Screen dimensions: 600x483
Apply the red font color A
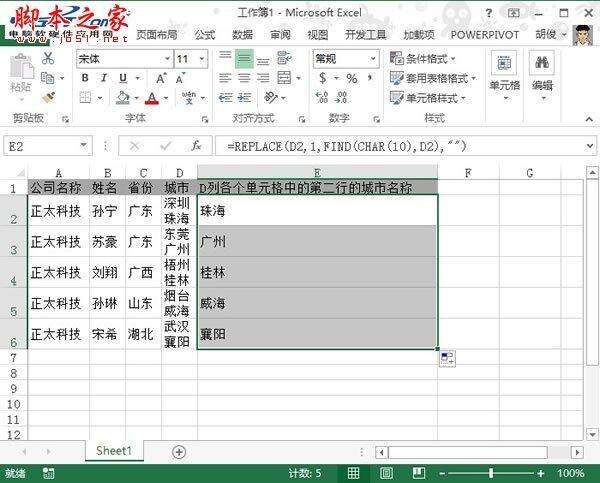[x=152, y=98]
